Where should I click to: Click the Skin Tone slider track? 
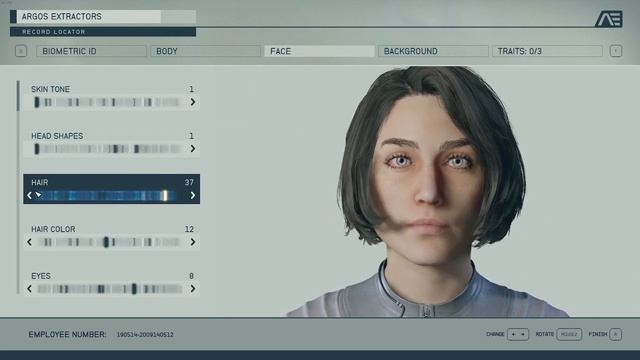[108, 102]
